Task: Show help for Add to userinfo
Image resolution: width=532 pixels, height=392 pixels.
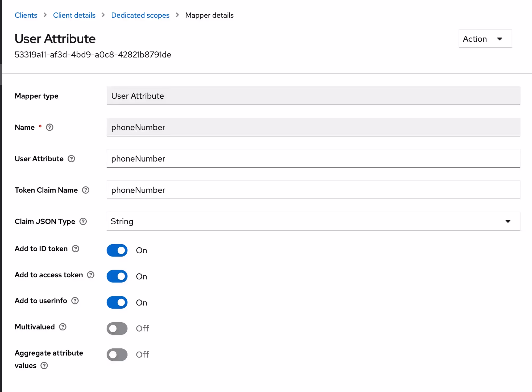Action: (75, 301)
